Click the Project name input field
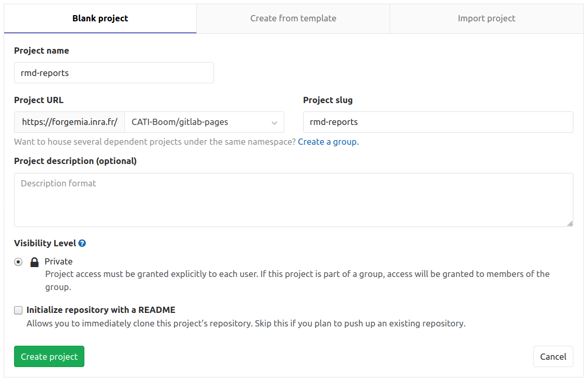588x378 pixels. pyautogui.click(x=114, y=73)
